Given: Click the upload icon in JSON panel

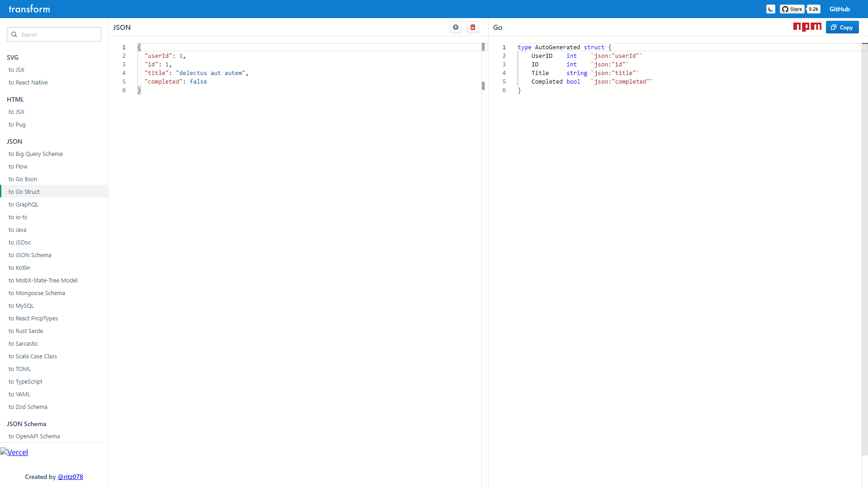Looking at the screenshot, I should (456, 27).
